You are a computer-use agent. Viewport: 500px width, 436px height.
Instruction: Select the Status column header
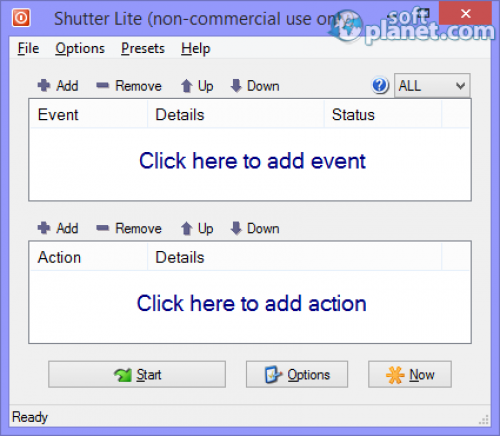pyautogui.click(x=383, y=114)
